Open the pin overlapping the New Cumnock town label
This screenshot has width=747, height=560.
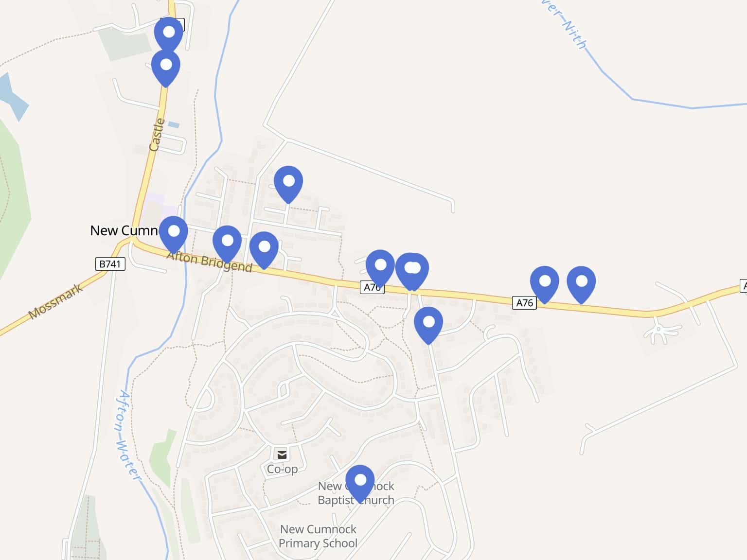pyautogui.click(x=174, y=233)
